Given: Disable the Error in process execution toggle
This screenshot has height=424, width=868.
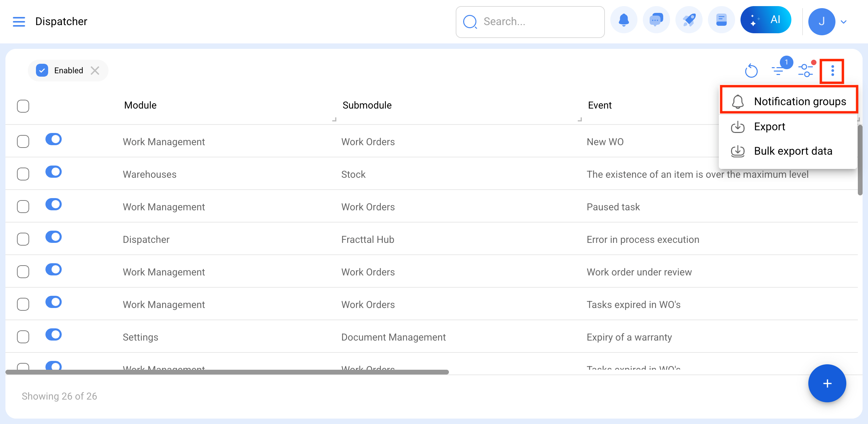Looking at the screenshot, I should click(54, 237).
